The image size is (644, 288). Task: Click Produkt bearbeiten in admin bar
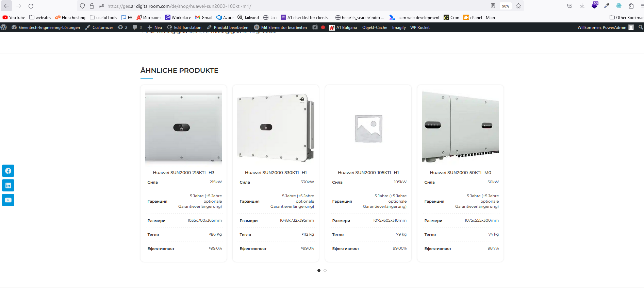click(228, 27)
